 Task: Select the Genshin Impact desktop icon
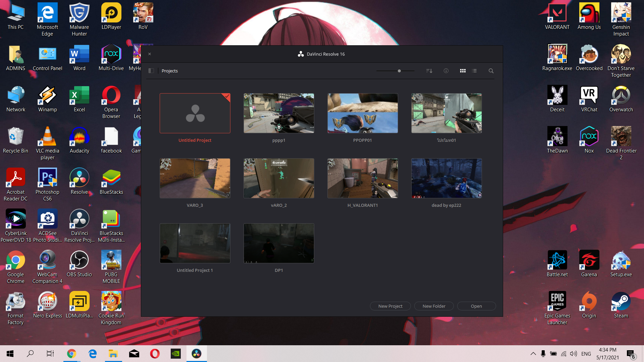pos(621,19)
